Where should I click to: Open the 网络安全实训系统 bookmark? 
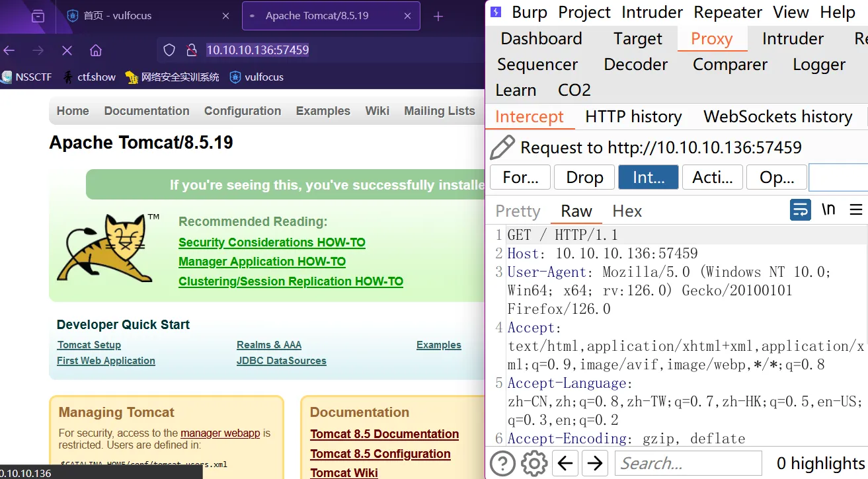[x=172, y=77]
